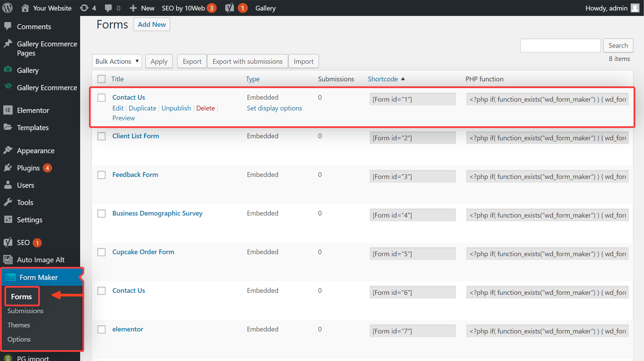644x361 pixels.
Task: Click the Preview link
Action: [x=124, y=118]
